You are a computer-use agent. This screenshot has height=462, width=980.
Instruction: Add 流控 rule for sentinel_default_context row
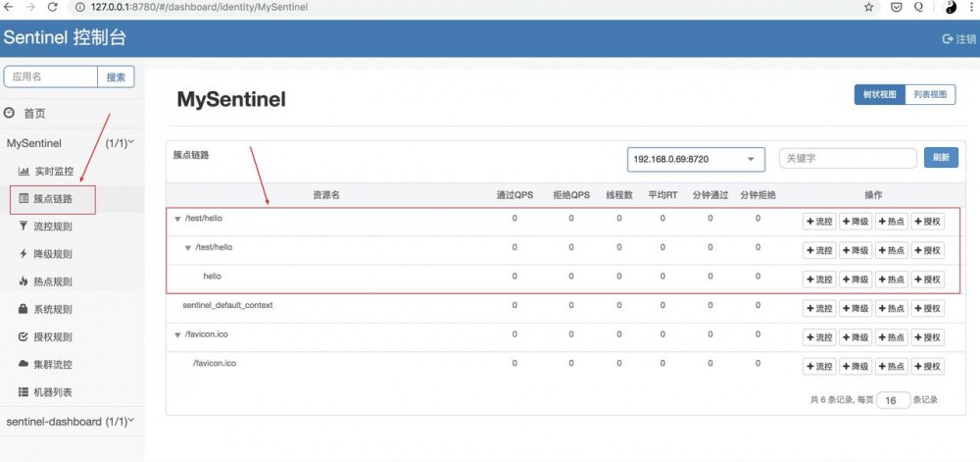coord(818,308)
